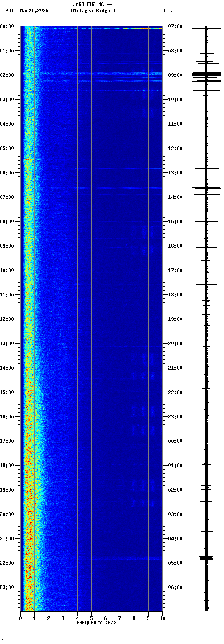Click the UTC '20:00' time label
224x644 pixels.
(175, 344)
